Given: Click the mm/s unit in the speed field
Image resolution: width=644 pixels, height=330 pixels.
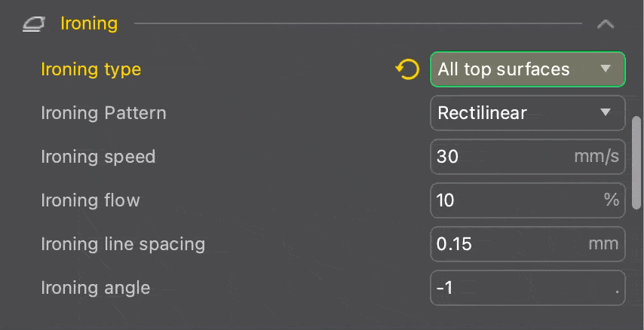Looking at the screenshot, I should (596, 157).
